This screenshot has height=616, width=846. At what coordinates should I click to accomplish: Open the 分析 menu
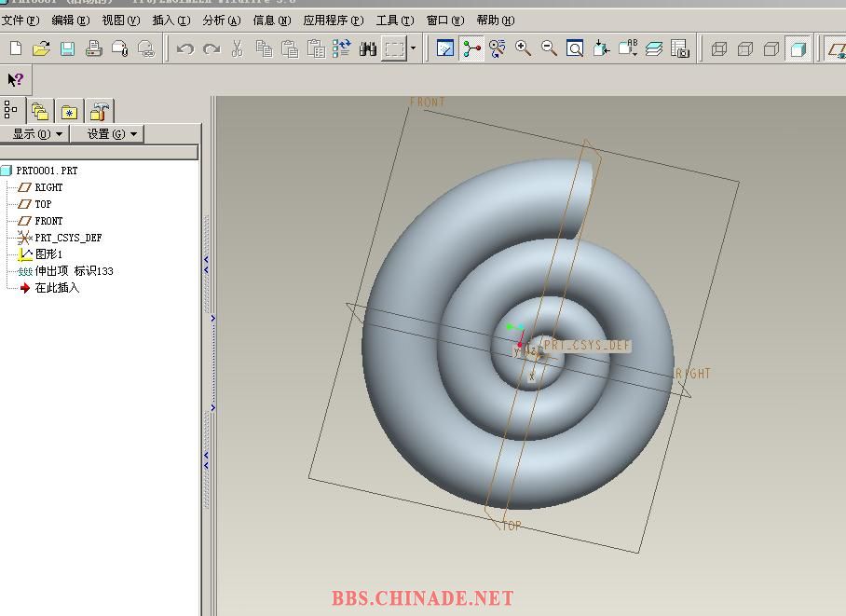221,20
